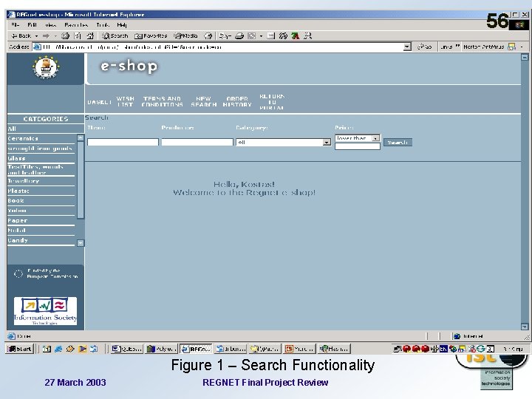Click the Forward arrow in IE toolbar
Screen dimensions: 532x399
click(x=46, y=35)
